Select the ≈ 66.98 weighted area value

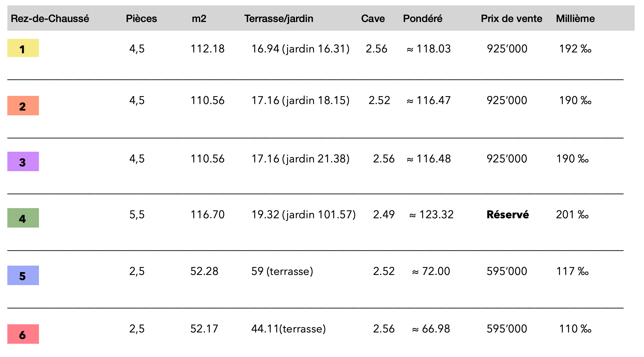[x=431, y=329]
